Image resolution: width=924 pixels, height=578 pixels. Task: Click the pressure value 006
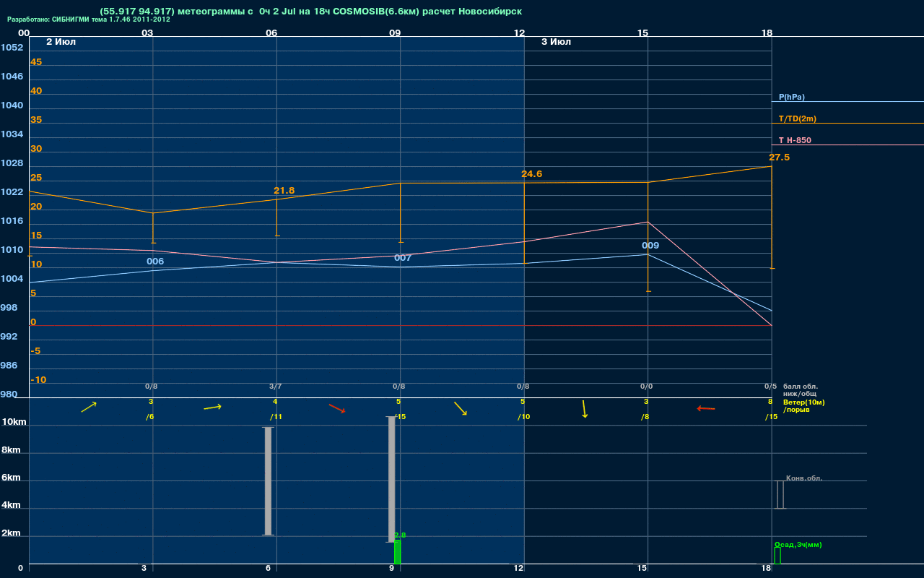point(155,262)
